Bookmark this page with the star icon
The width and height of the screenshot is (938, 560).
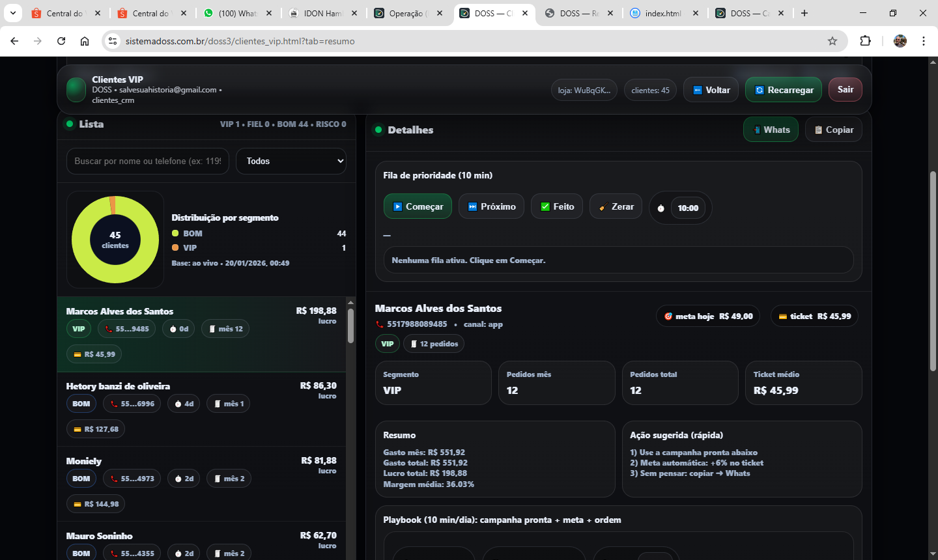click(x=832, y=41)
